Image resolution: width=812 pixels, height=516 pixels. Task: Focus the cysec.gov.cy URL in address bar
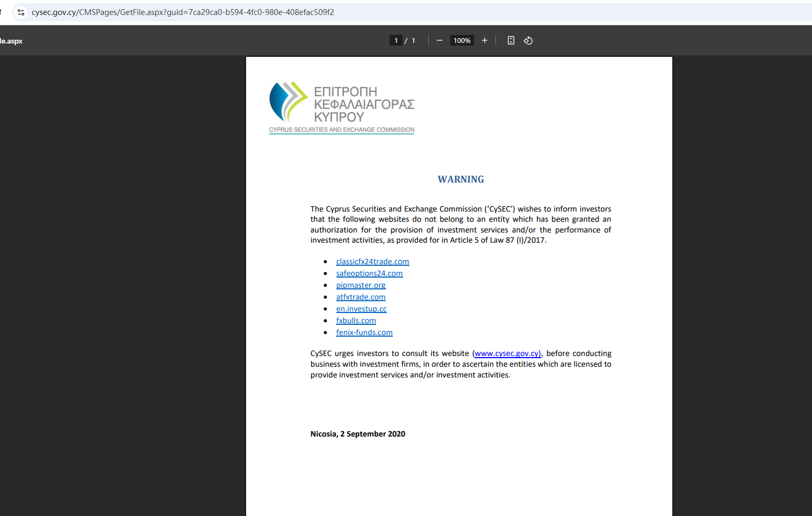pyautogui.click(x=183, y=12)
